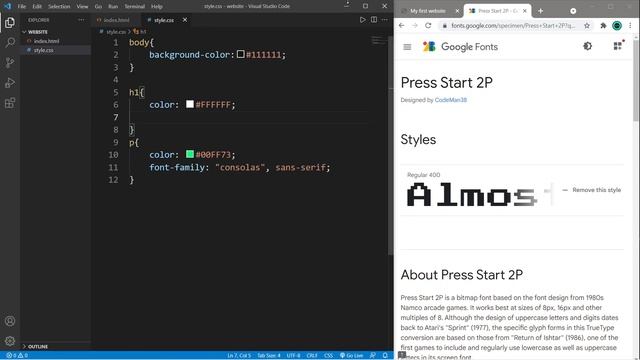Open the Source Control view
Image resolution: width=640 pixels, height=360 pixels.
(x=10, y=62)
